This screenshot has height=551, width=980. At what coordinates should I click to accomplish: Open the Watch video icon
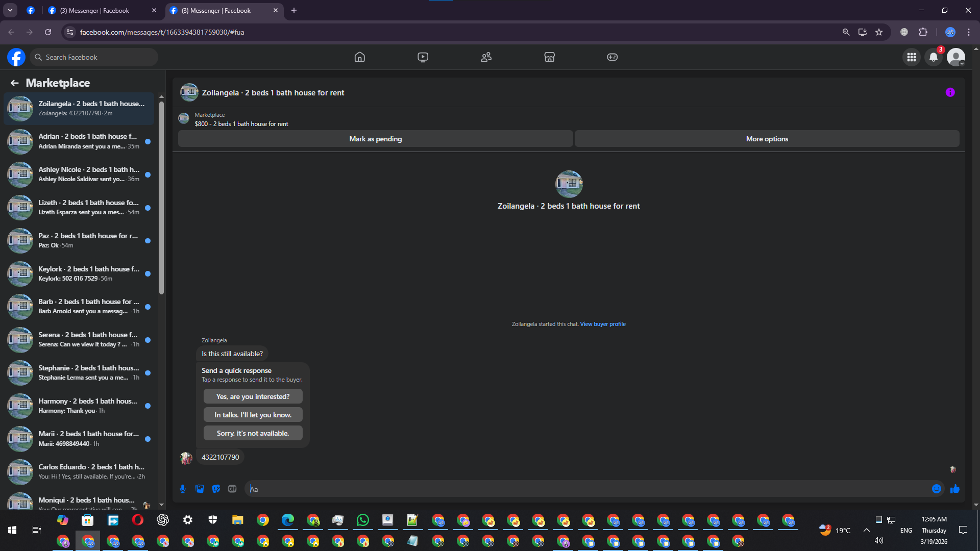coord(423,57)
